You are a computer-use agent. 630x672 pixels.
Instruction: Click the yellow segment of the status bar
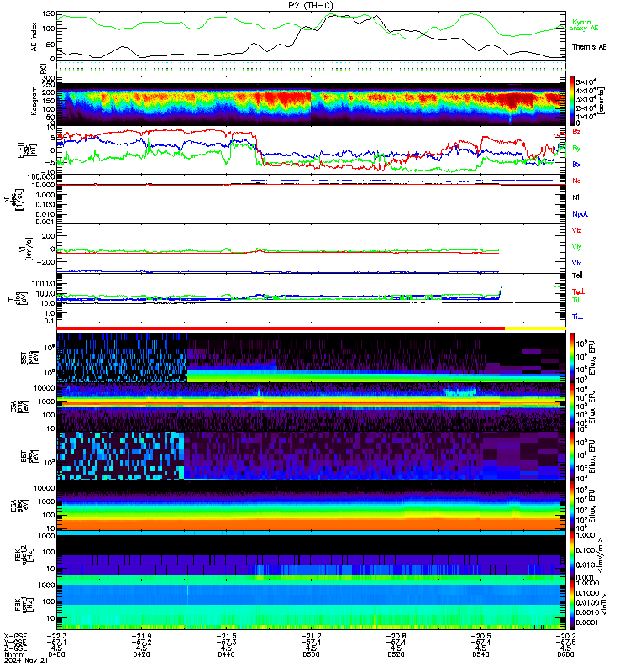(535, 328)
